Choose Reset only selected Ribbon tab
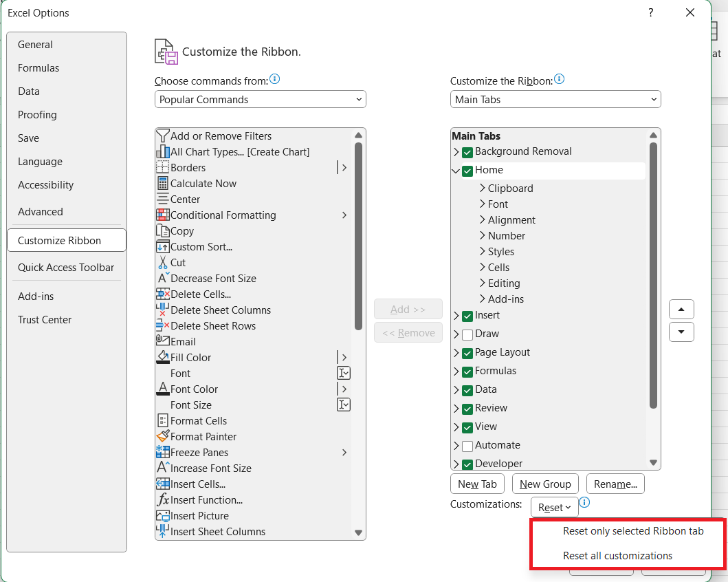 (633, 531)
